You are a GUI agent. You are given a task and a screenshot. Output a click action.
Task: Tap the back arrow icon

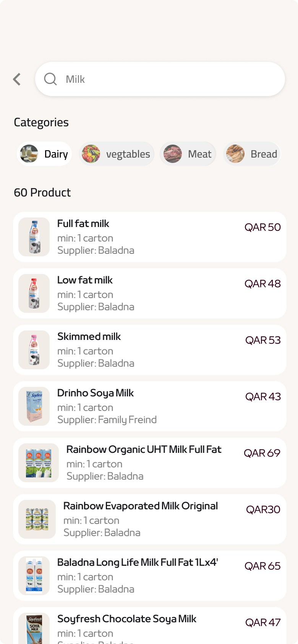17,79
